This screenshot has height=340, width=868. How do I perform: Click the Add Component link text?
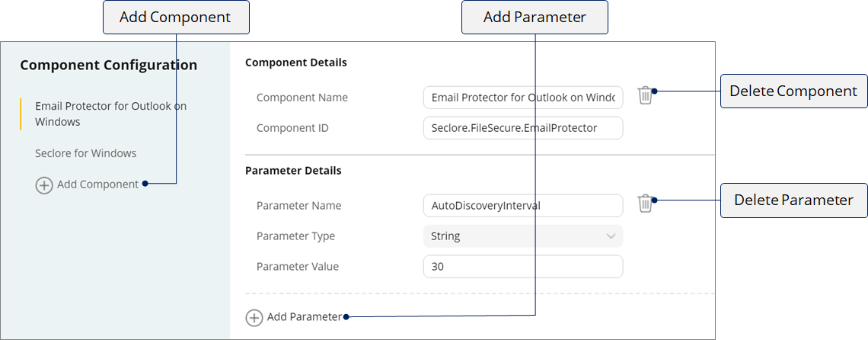pyautogui.click(x=98, y=184)
